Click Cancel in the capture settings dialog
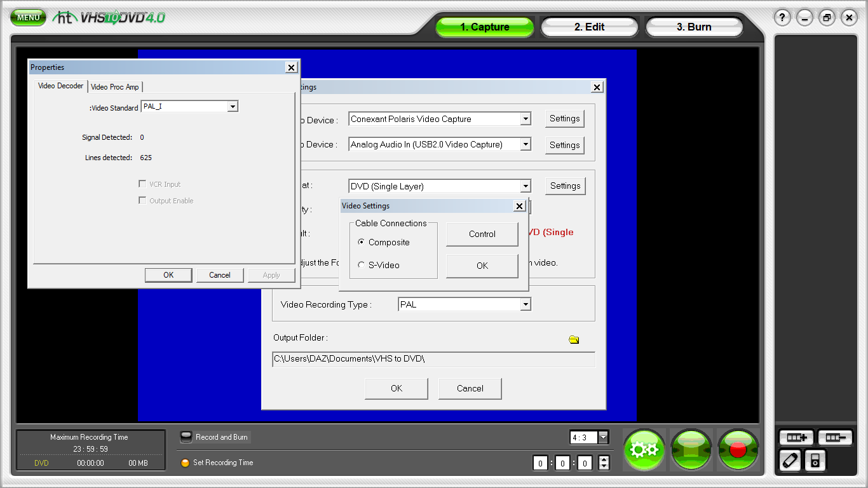The height and width of the screenshot is (488, 868). 470,388
